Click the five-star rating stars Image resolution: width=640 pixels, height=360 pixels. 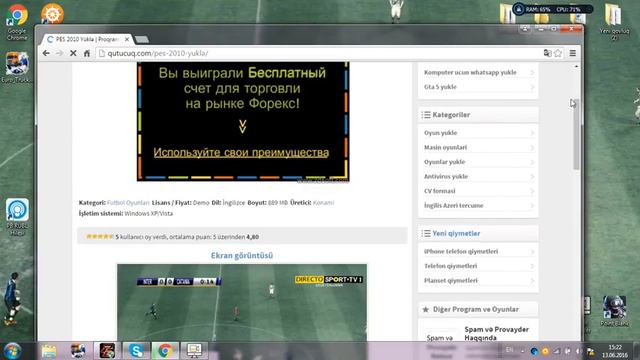[99, 236]
